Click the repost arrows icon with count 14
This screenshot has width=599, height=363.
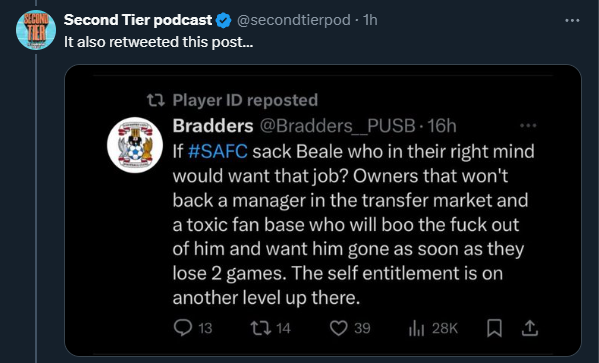click(261, 328)
